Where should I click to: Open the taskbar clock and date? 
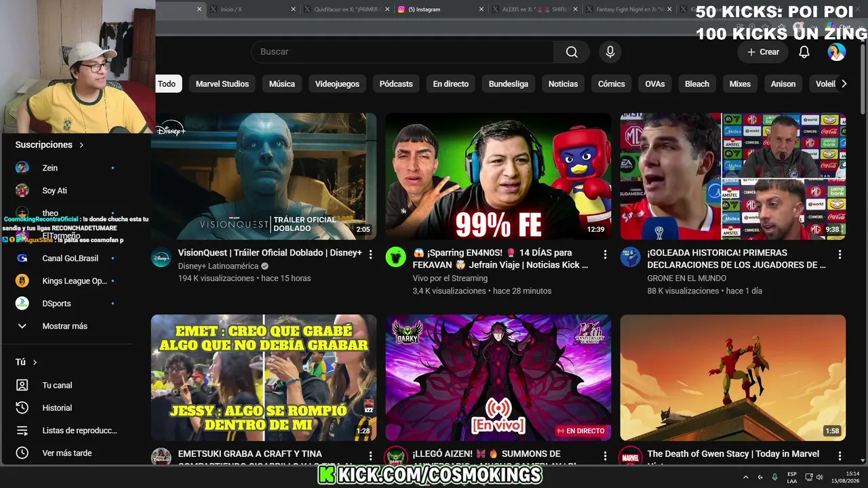(x=846, y=477)
